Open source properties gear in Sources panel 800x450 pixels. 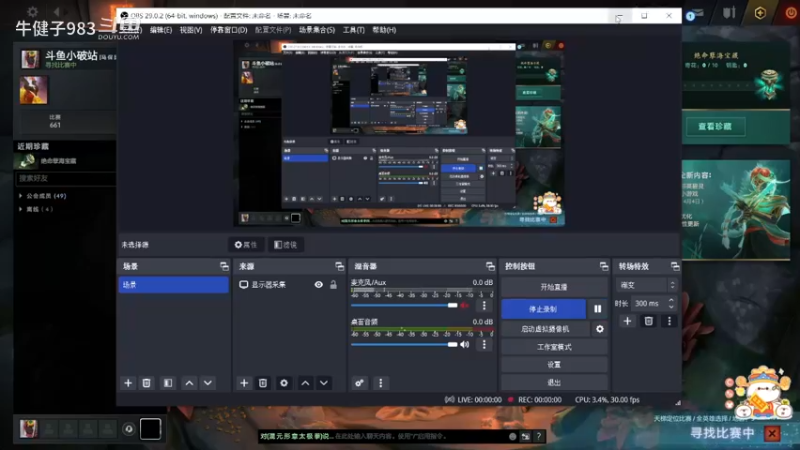point(284,383)
